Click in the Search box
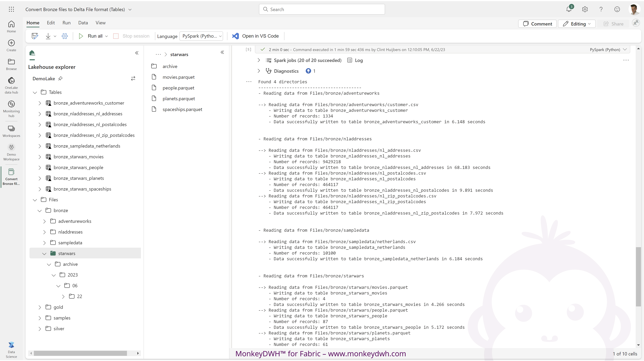Viewport: 644px width, 361px height. [322, 9]
